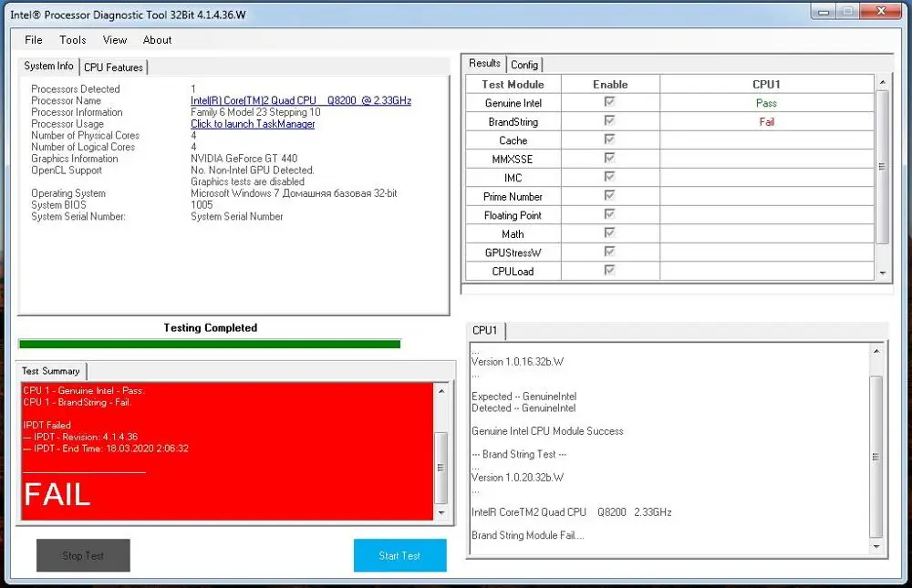Click the Genuine Intel test module cell
912x588 pixels.
click(x=513, y=103)
